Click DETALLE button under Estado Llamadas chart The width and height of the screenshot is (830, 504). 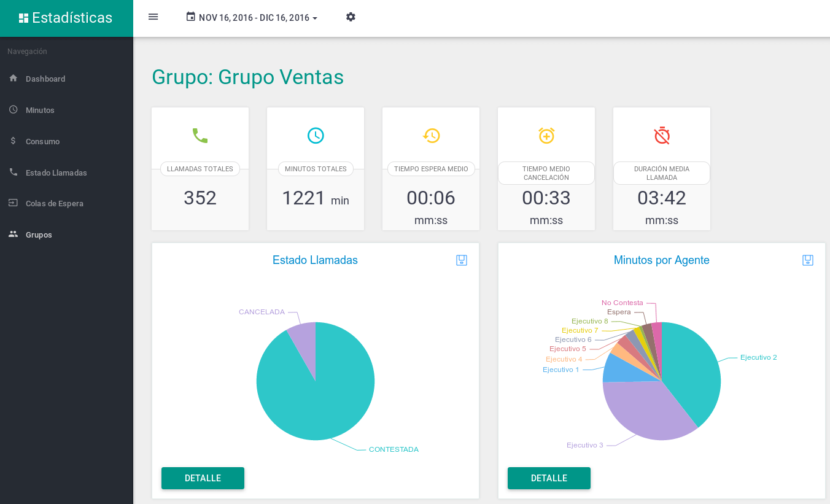tap(203, 478)
